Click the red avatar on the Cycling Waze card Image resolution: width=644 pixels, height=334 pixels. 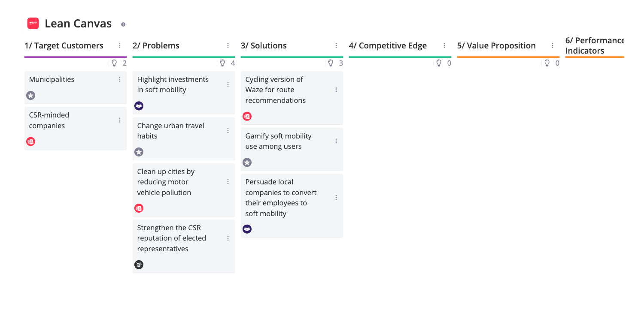247,116
